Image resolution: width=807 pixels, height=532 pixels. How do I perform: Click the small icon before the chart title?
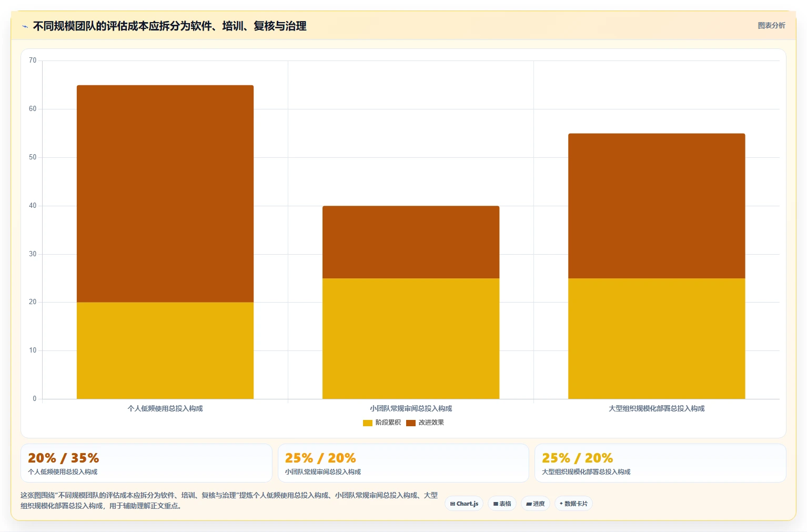25,26
